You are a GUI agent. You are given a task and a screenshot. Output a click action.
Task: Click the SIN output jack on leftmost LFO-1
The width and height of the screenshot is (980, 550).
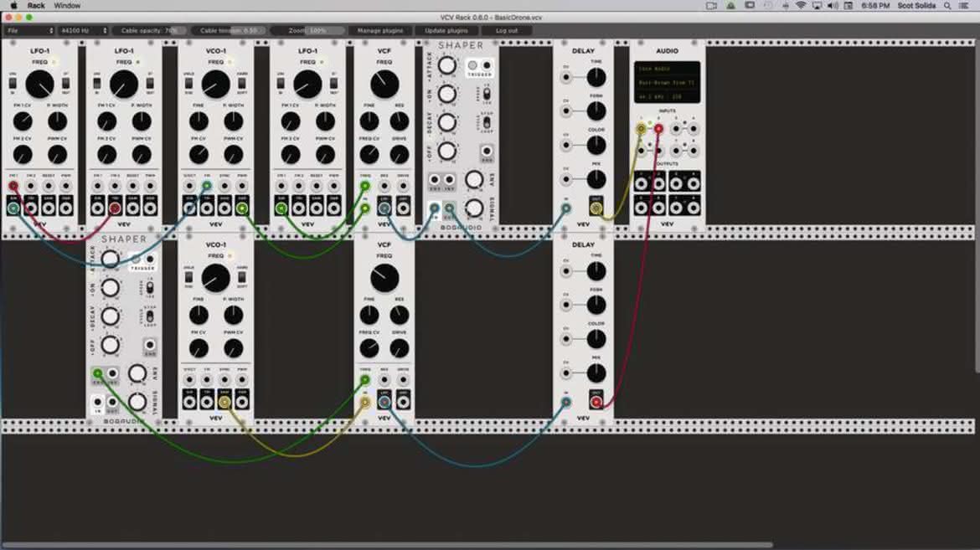(x=13, y=208)
